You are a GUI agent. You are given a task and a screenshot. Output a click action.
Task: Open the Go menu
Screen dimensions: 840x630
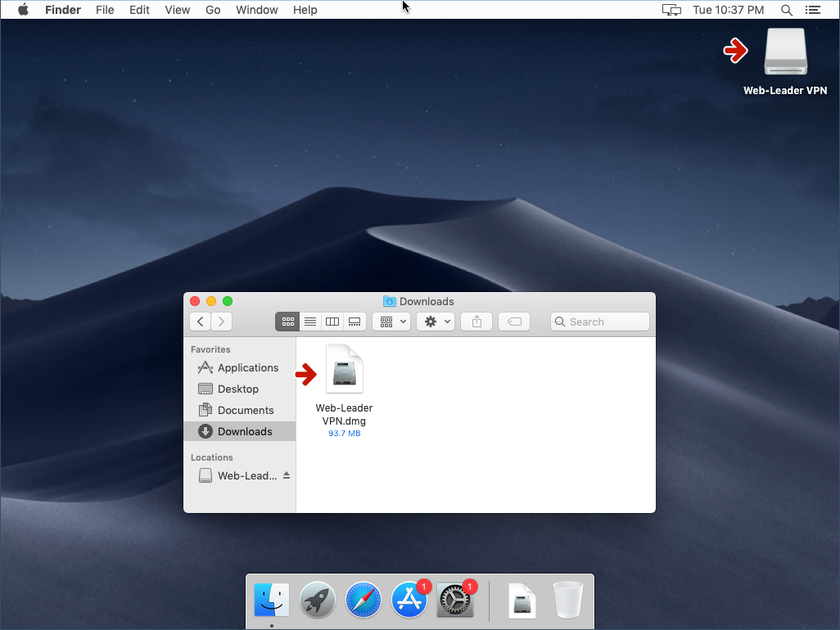pyautogui.click(x=213, y=10)
